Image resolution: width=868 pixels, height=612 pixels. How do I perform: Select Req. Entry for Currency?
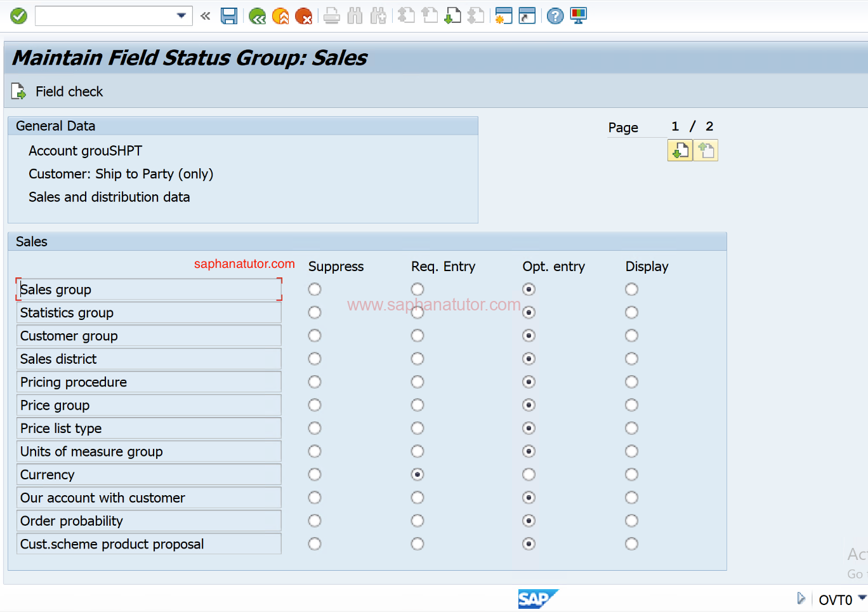(x=418, y=475)
